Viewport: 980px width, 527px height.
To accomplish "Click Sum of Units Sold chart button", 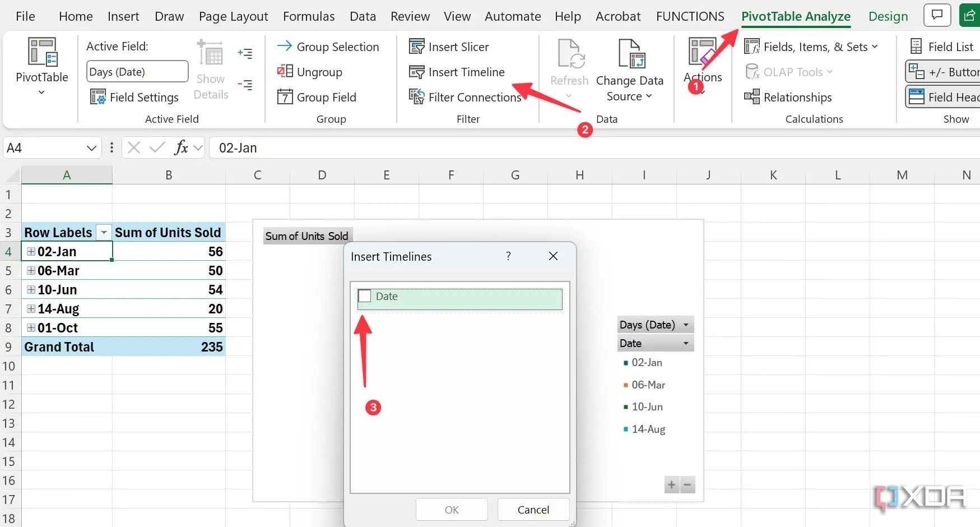I will click(x=307, y=236).
